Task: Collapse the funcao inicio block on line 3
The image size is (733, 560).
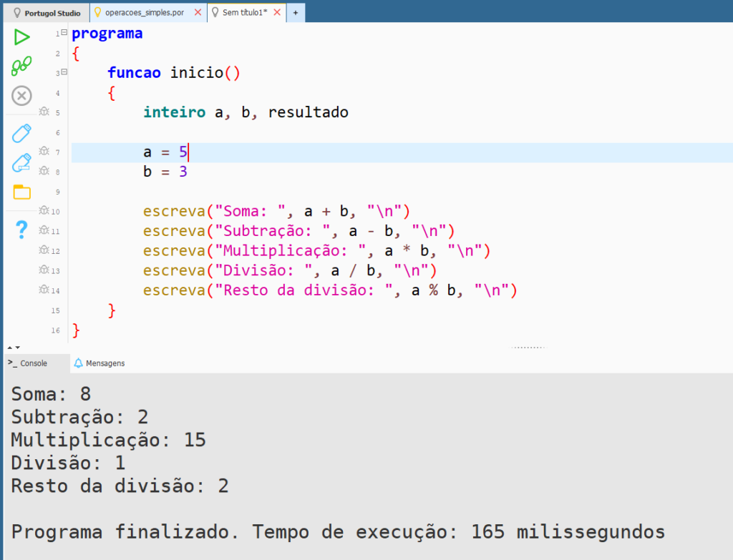Action: pos(64,72)
